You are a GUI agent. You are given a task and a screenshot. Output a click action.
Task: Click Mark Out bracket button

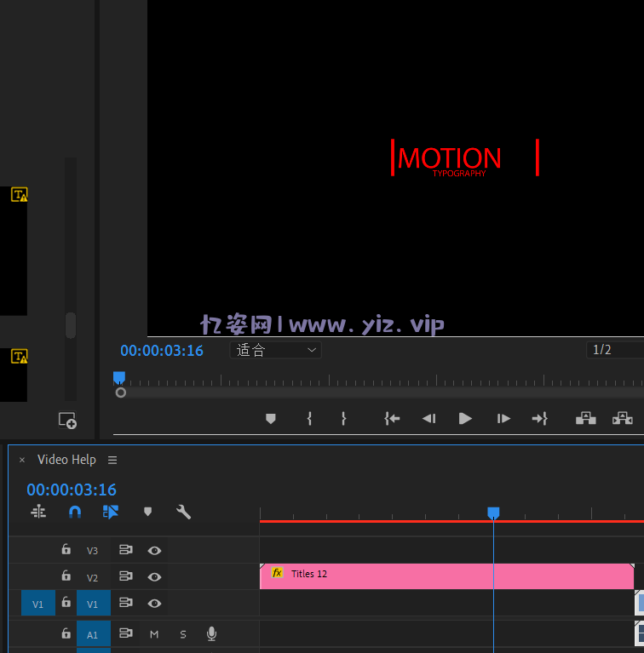(x=343, y=418)
